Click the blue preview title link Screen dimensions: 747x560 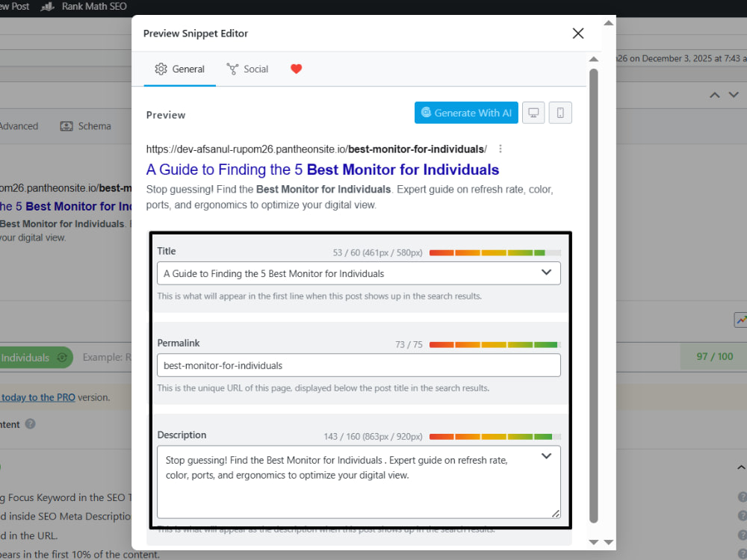[x=323, y=169]
